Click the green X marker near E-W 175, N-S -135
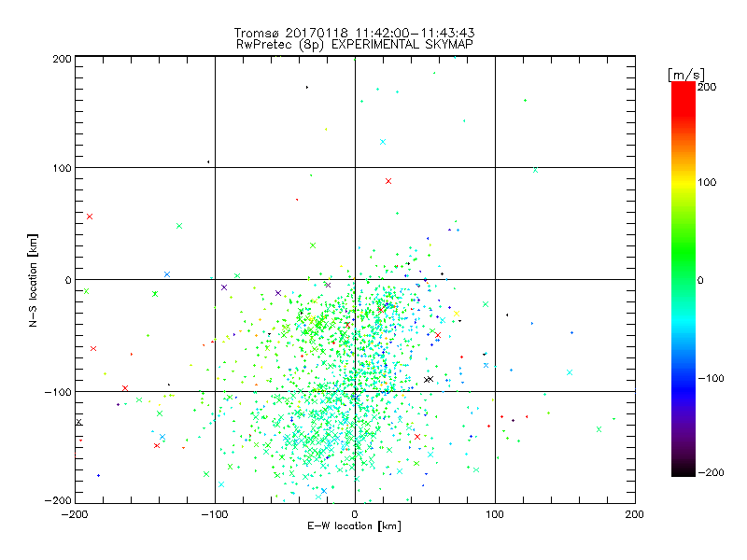 599,429
